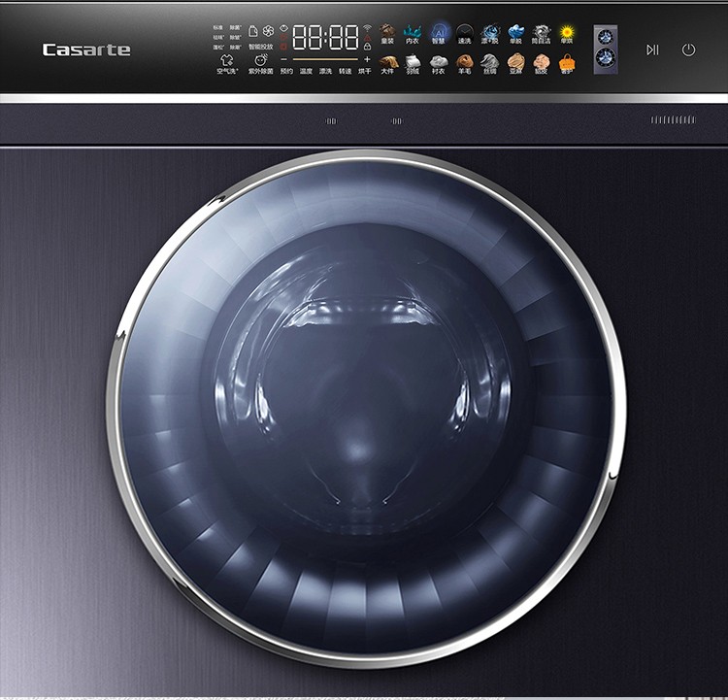
Task: Select the 单烘 dry-only sun icon
Action: click(567, 34)
